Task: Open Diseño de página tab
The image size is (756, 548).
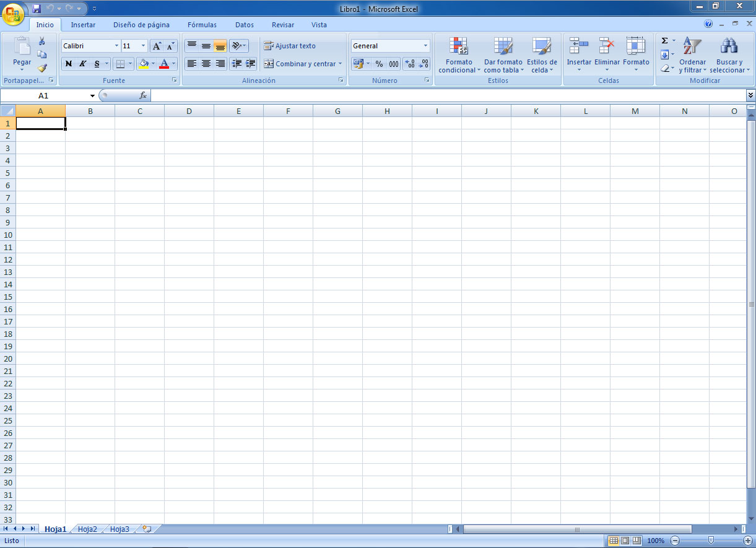Action: 141,25
